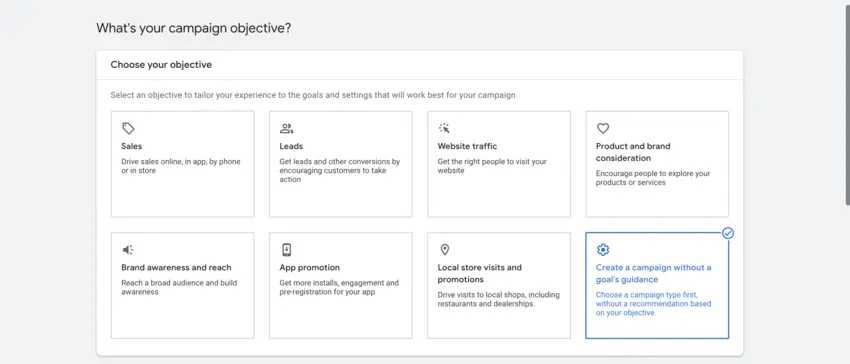Click the gear icon for campaign without guidance
Viewport: 850px width, 364px height.
tap(603, 250)
